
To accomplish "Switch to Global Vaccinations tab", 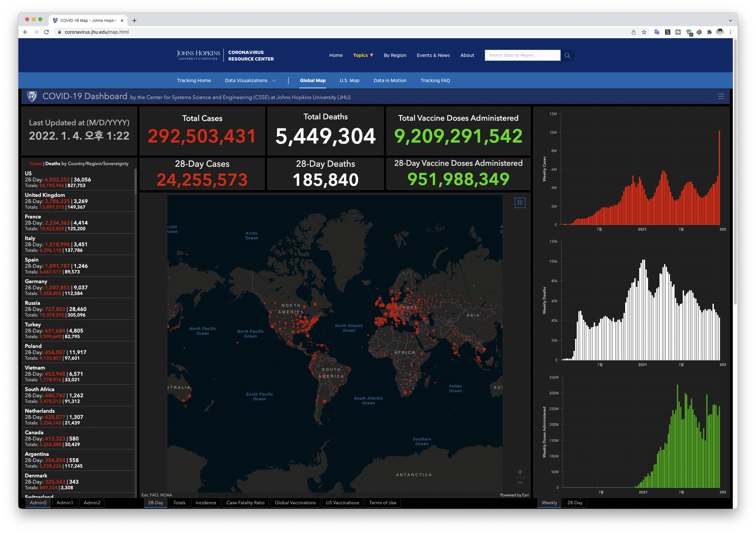I will point(295,502).
